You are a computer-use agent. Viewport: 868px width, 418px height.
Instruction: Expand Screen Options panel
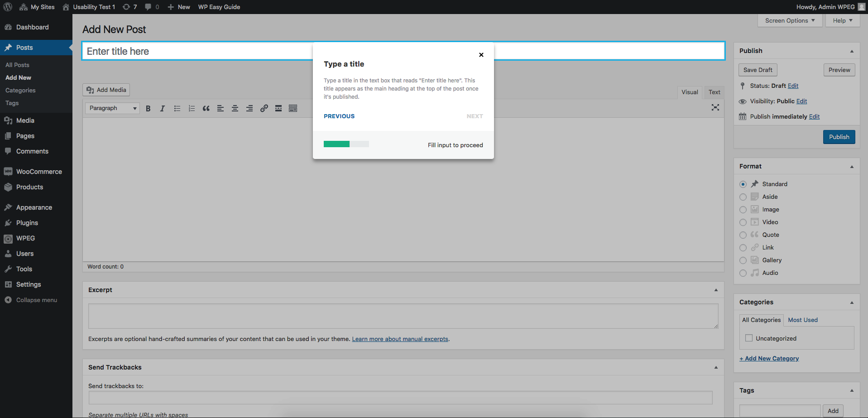coord(790,20)
